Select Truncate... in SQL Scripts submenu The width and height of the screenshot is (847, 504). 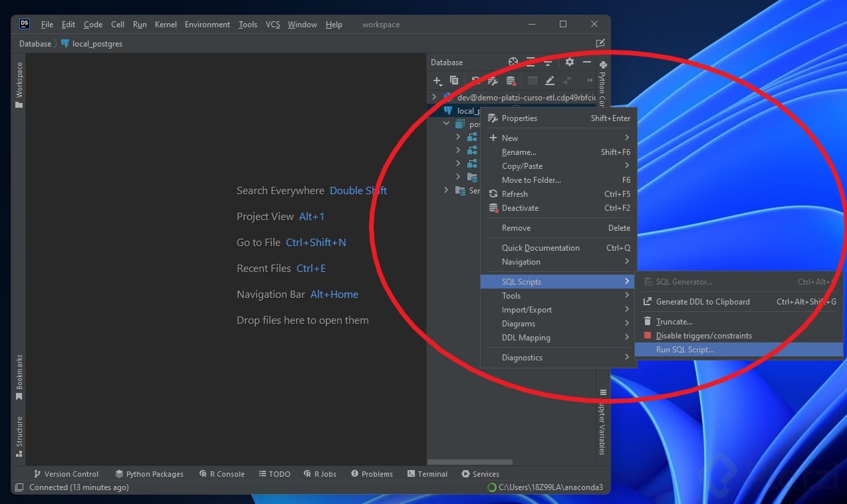739,322
